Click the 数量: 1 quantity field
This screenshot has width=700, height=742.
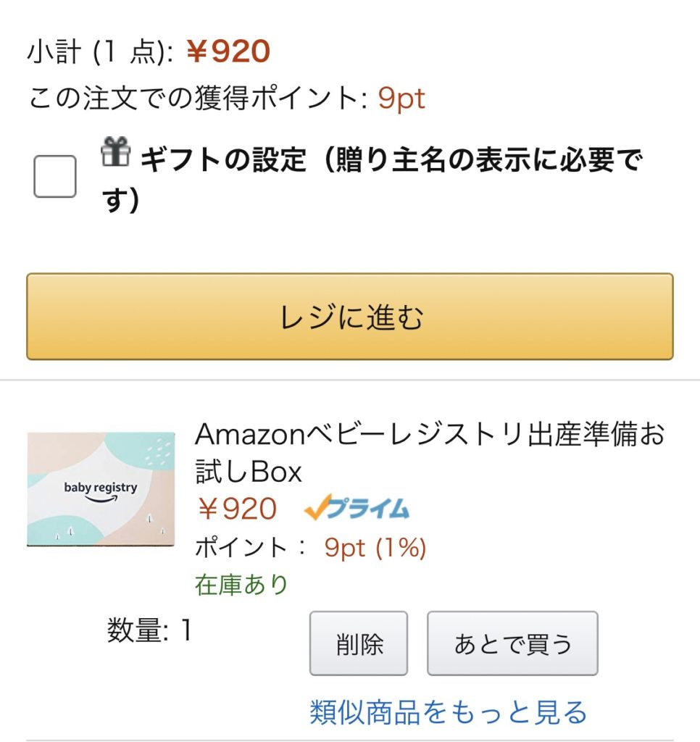point(149,632)
